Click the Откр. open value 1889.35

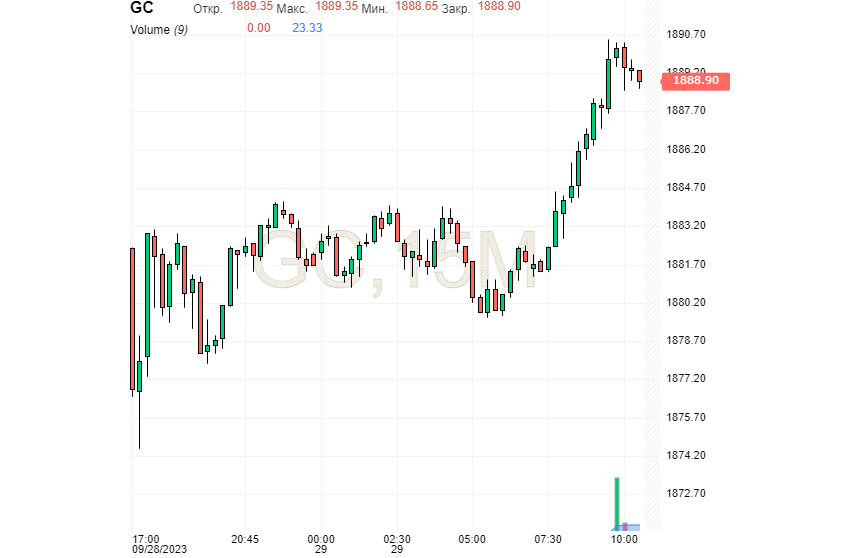(251, 6)
